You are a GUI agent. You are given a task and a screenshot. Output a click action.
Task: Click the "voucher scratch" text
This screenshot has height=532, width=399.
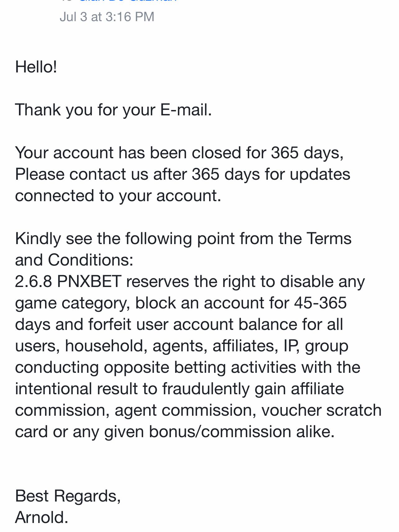tap(321, 410)
